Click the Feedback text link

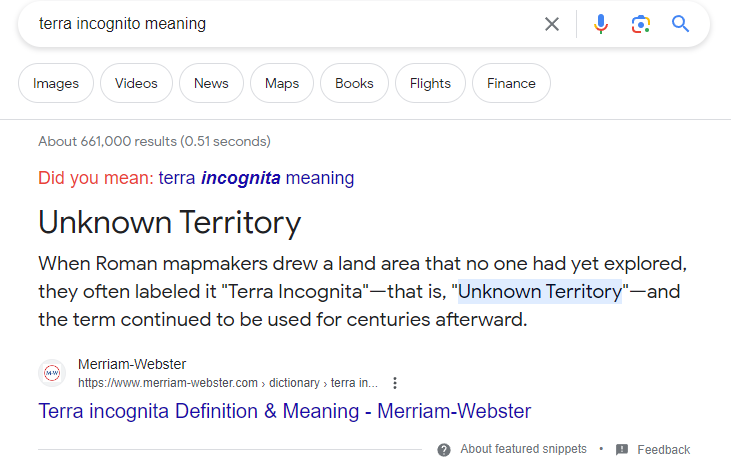click(663, 450)
